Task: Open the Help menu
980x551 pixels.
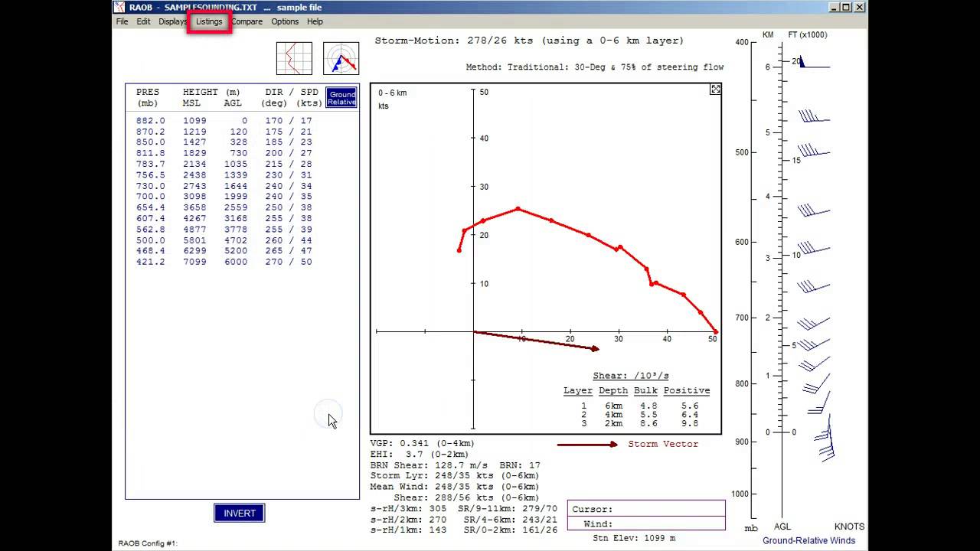Action: (315, 21)
